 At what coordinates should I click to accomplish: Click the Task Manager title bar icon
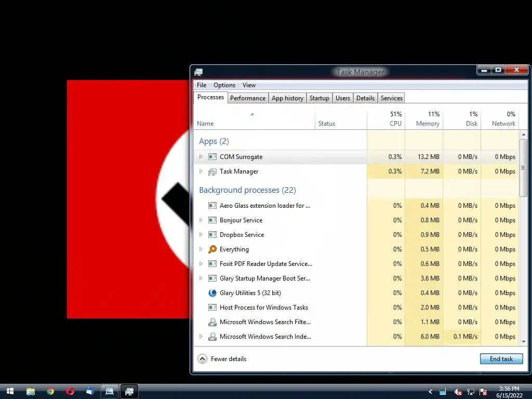coord(198,72)
